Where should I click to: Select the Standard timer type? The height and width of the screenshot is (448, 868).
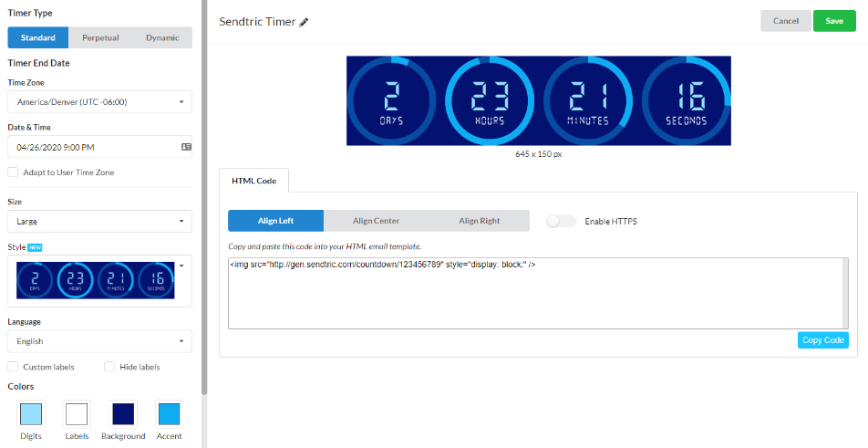click(38, 37)
